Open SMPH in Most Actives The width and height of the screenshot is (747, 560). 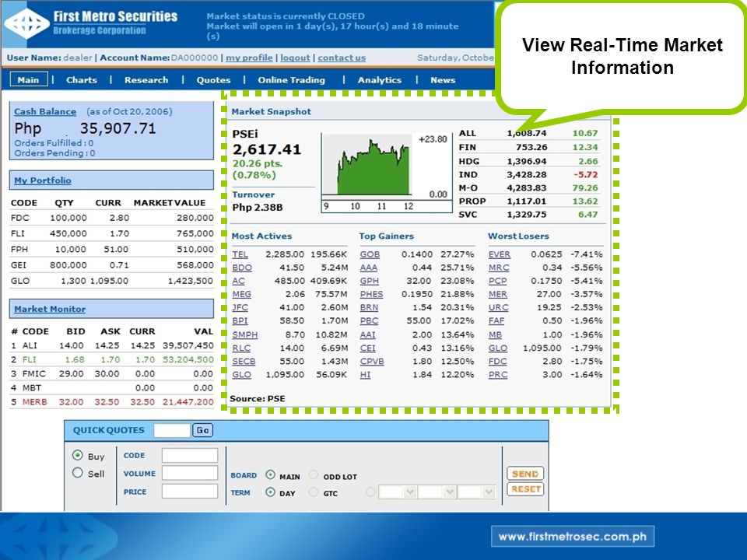(245, 335)
